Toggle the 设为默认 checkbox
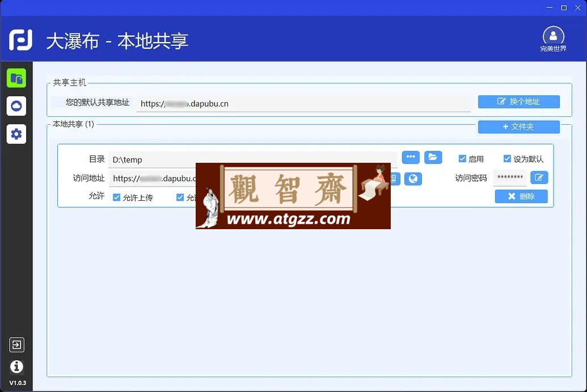Screen dimensions: 587x392 507,159
